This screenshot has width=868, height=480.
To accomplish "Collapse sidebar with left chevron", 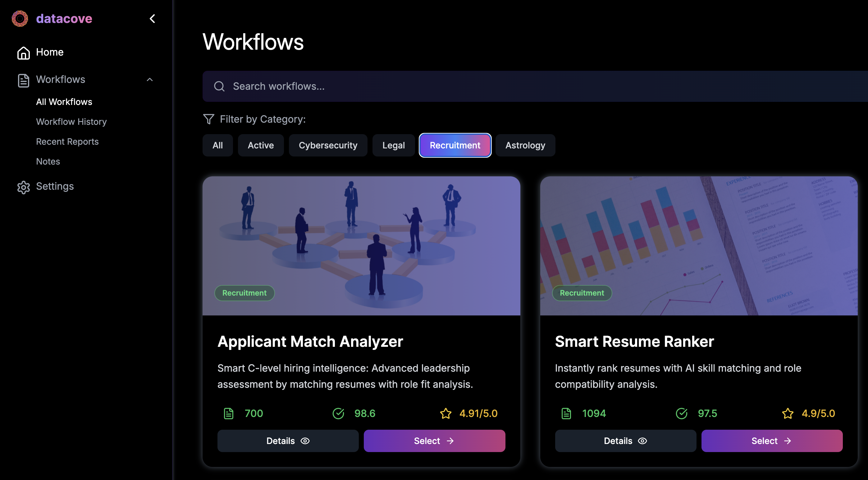I will [x=152, y=19].
